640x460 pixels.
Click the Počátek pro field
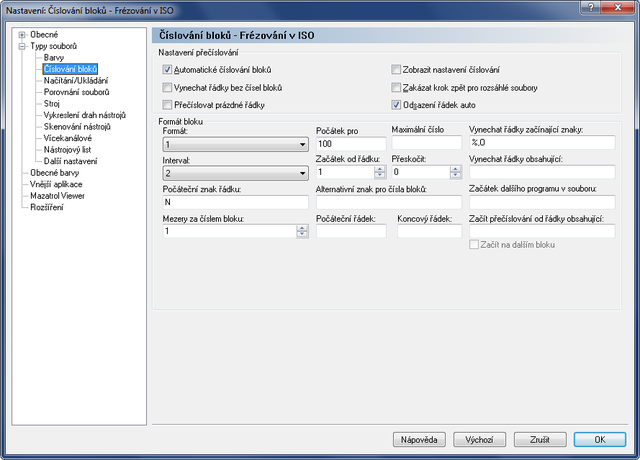click(351, 144)
